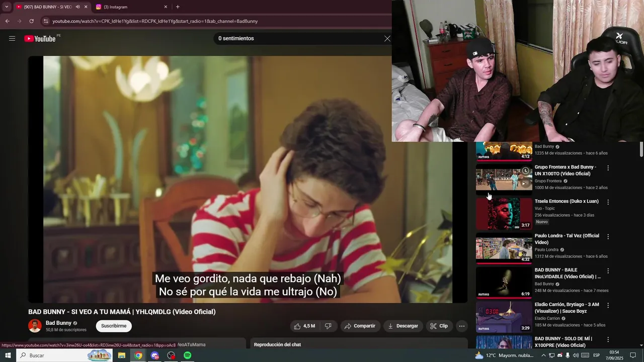Open site information icon in address bar
The image size is (644, 362).
[x=46, y=21]
